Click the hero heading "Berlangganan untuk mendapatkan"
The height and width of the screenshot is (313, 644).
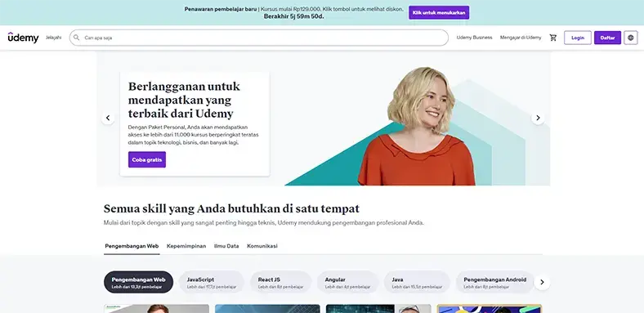pos(184,100)
